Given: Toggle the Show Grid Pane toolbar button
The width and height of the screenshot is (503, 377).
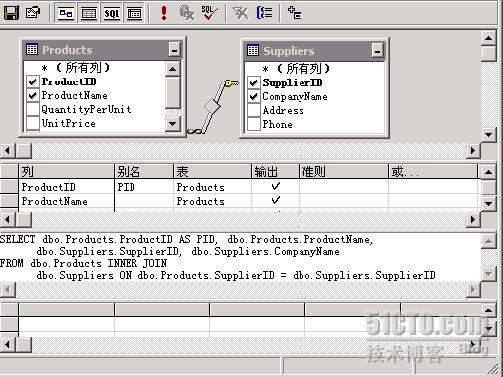Looking at the screenshot, I should [89, 13].
